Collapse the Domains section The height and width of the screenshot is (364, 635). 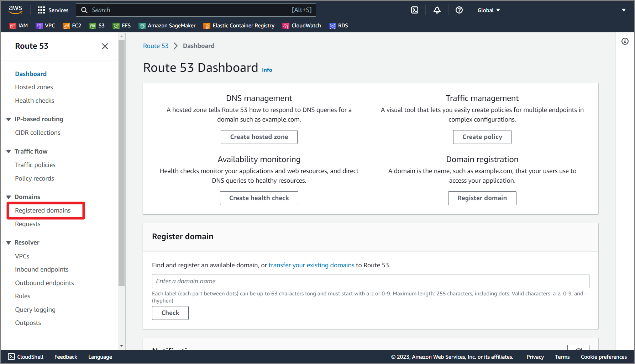[9, 197]
